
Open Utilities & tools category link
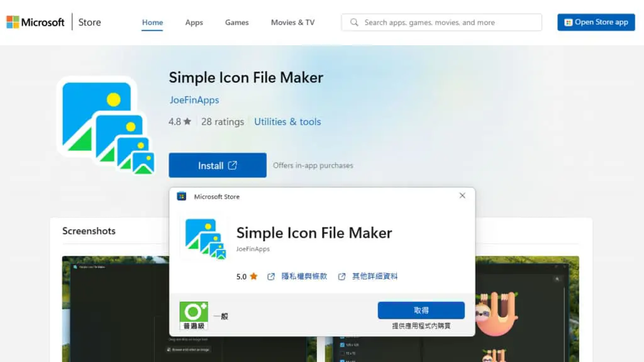tap(287, 121)
